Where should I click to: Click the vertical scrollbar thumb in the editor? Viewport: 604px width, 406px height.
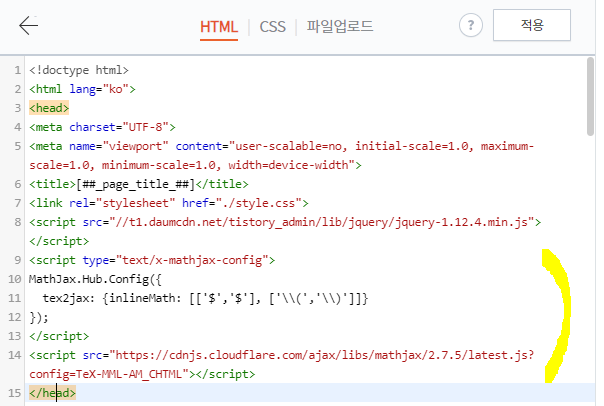pyautogui.click(x=590, y=96)
